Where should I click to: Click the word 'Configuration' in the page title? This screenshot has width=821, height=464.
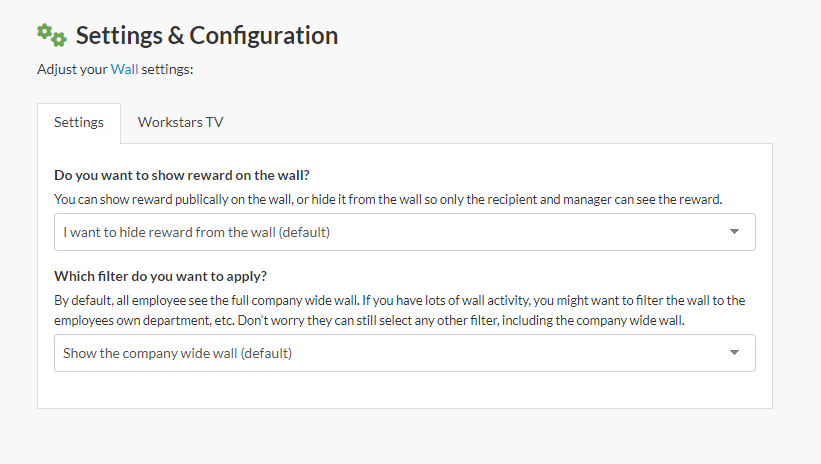pos(264,36)
